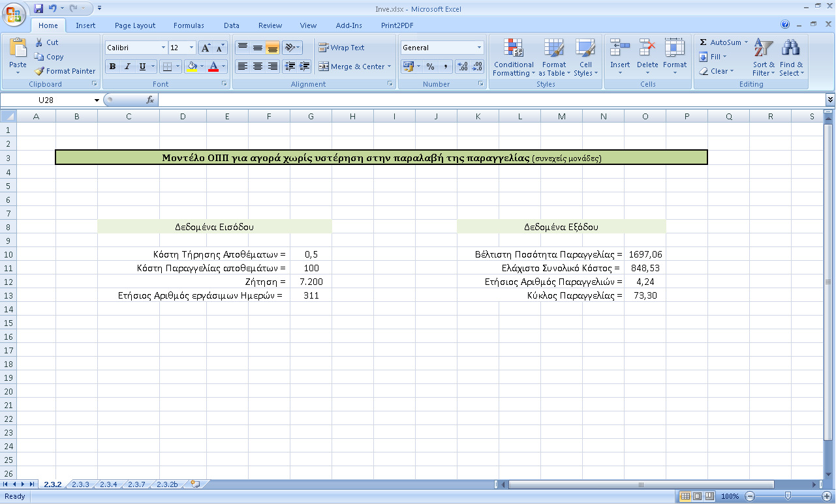
Task: Copy the selected cells
Action: [49, 57]
